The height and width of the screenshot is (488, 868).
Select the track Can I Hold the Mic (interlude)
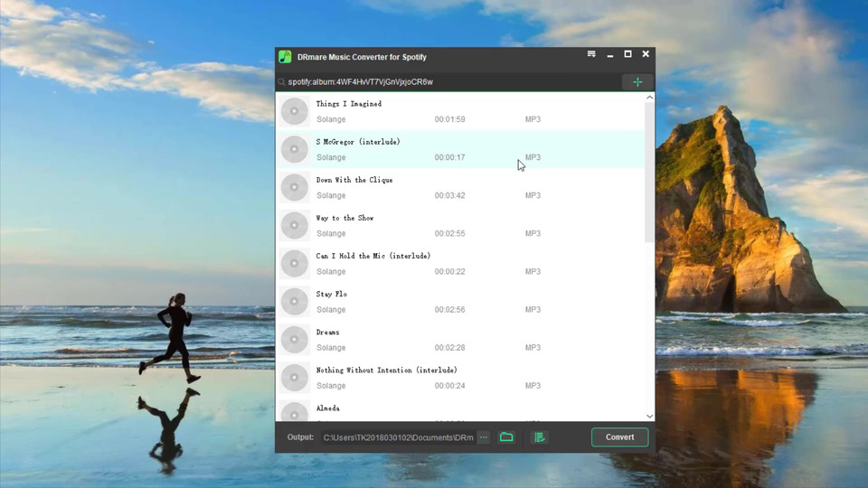click(460, 264)
